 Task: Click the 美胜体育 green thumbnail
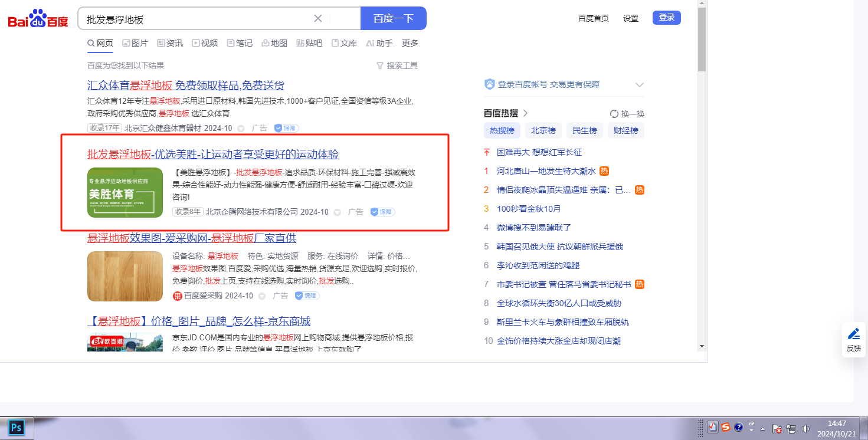[125, 193]
